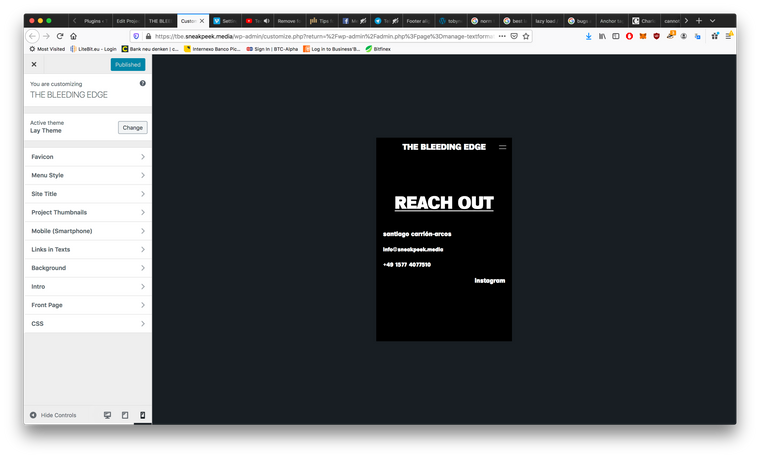Bookmark page with the star icon
This screenshot has width=760, height=458.
click(x=526, y=36)
